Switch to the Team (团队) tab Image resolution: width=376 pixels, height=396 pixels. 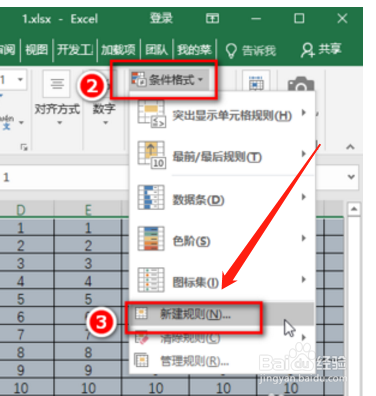point(156,50)
